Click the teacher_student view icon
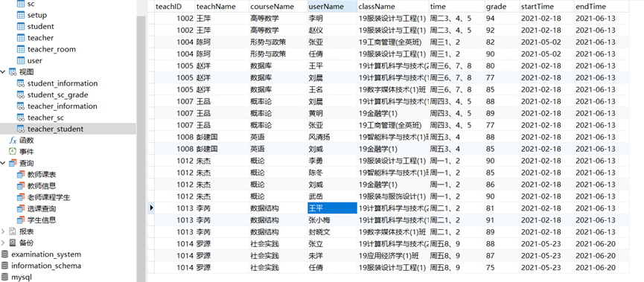 point(21,129)
